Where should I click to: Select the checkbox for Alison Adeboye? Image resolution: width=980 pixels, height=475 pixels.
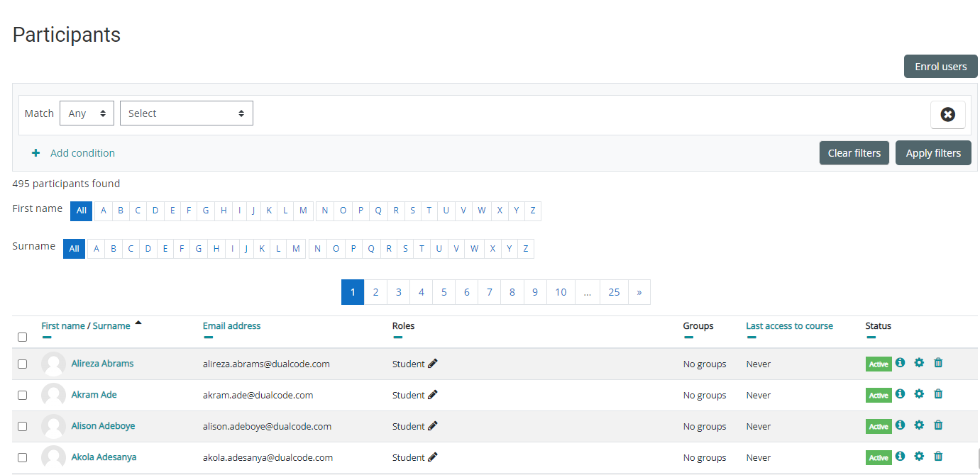[x=22, y=426]
